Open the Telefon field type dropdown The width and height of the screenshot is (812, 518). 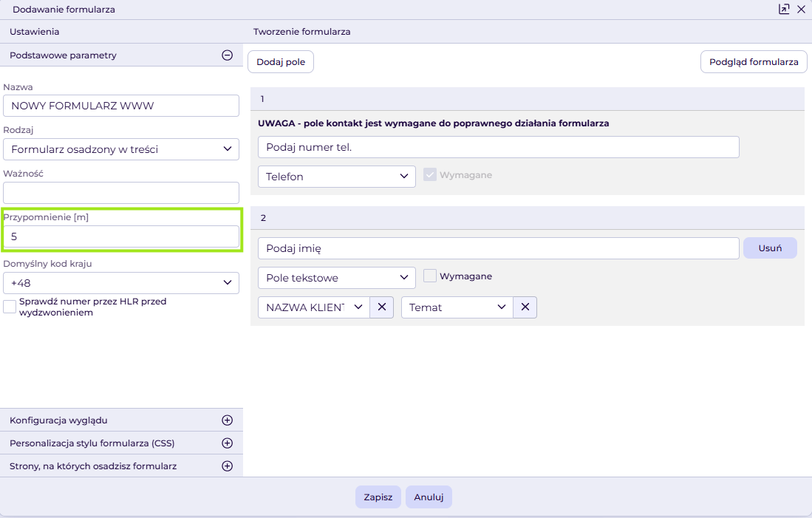pyautogui.click(x=336, y=177)
